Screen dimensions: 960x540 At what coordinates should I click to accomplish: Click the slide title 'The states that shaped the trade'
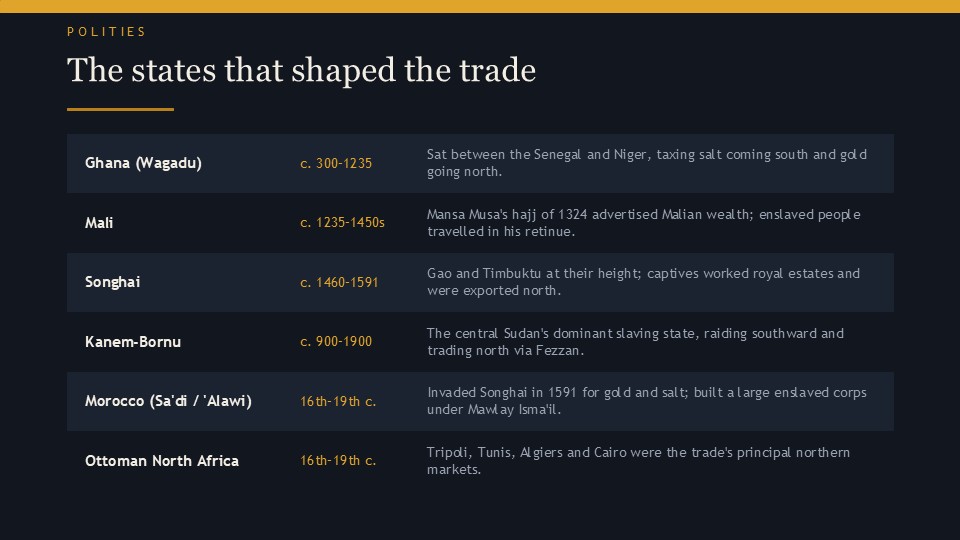[301, 70]
